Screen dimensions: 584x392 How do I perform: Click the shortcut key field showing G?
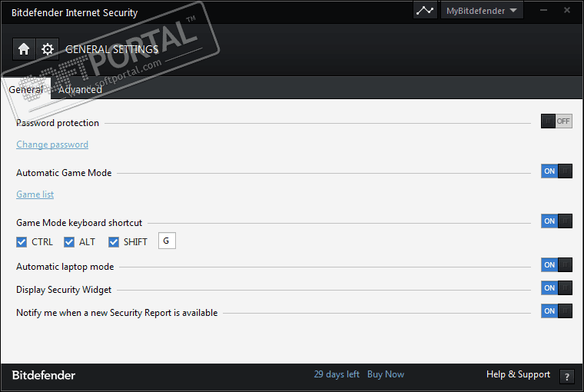[167, 241]
